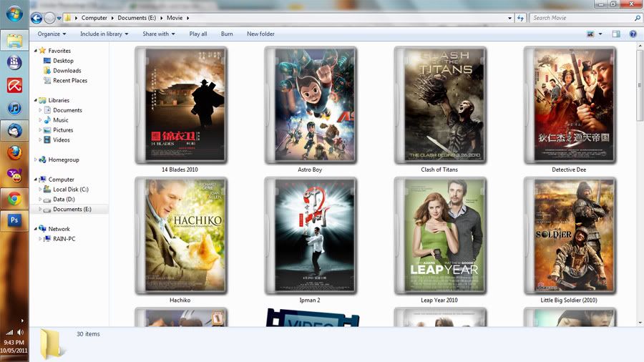Click Documents (E:) in address bar
Screen dimensions: 644x362
[x=137, y=18]
